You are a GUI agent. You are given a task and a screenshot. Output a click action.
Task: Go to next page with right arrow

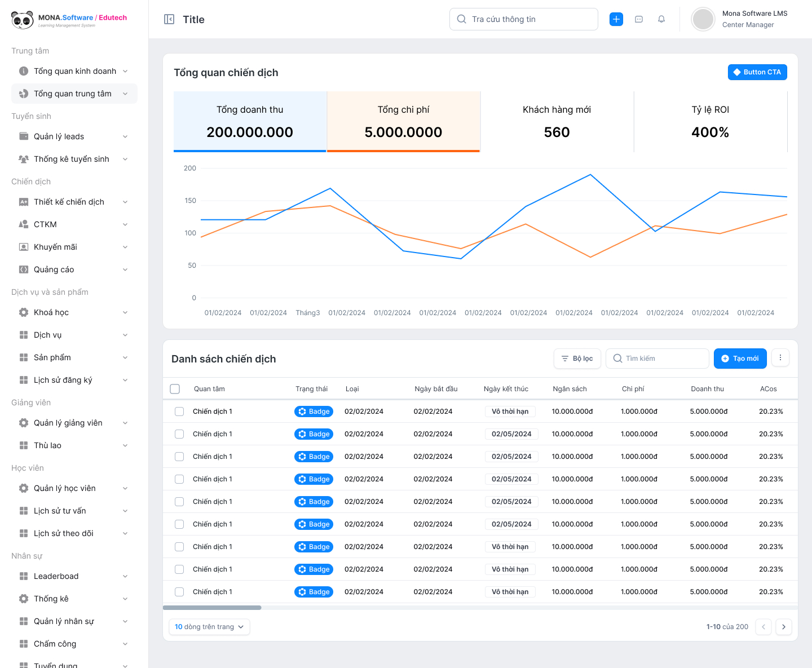point(784,627)
